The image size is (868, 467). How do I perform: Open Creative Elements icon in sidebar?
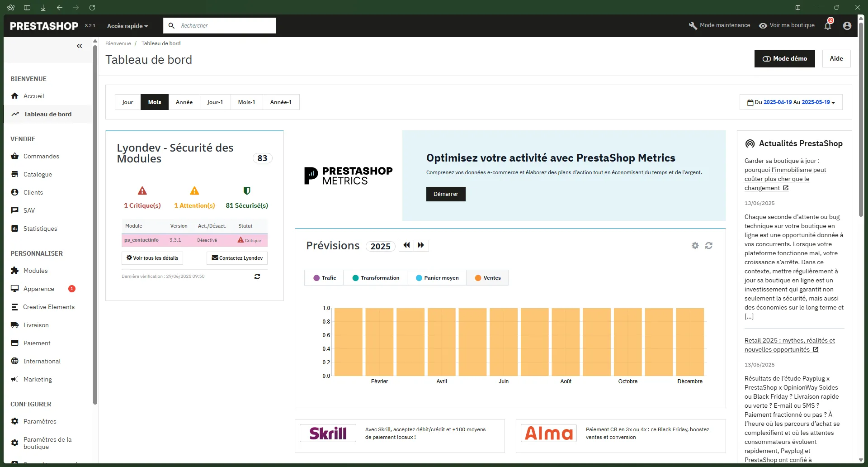point(15,307)
